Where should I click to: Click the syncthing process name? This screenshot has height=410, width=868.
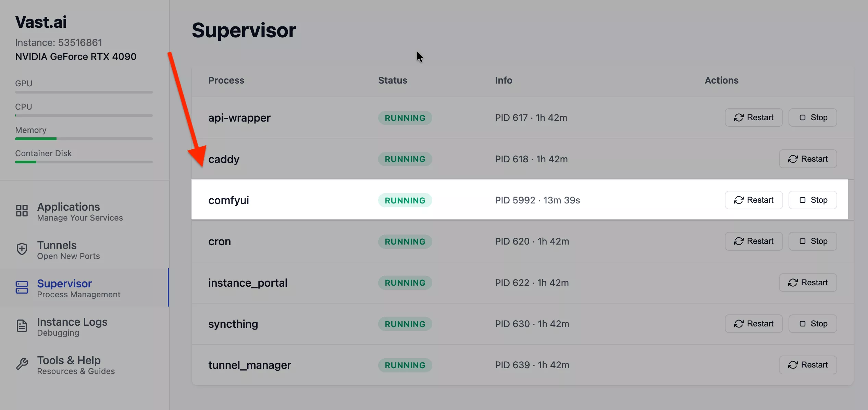coord(233,324)
